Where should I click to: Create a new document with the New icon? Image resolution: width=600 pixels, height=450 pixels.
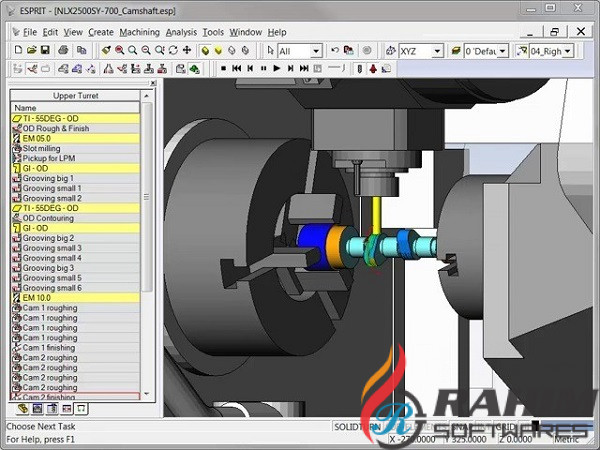tap(18, 50)
